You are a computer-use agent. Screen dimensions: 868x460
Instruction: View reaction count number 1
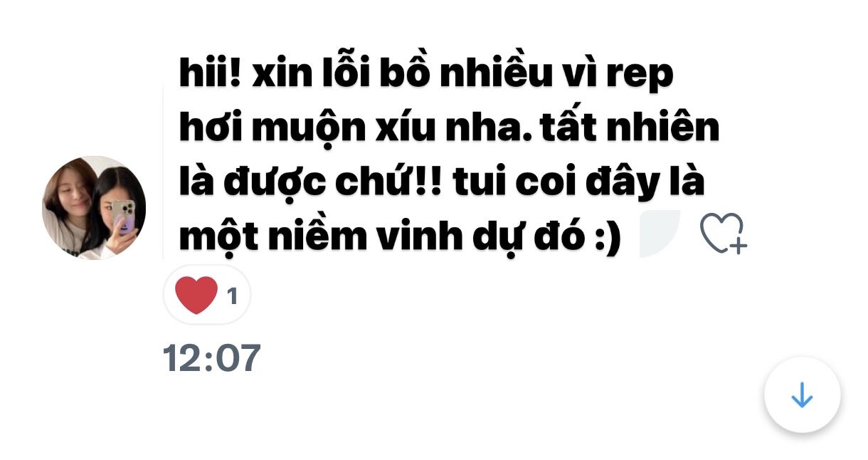click(231, 296)
